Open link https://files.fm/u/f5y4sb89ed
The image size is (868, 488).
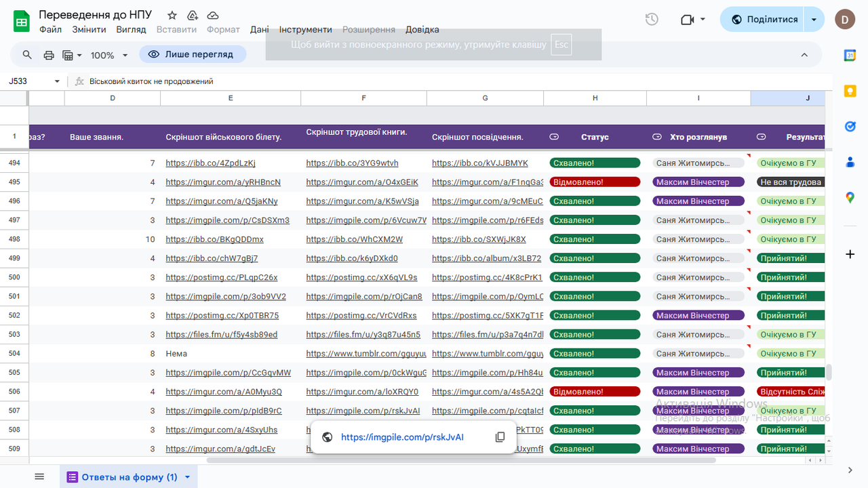(221, 334)
